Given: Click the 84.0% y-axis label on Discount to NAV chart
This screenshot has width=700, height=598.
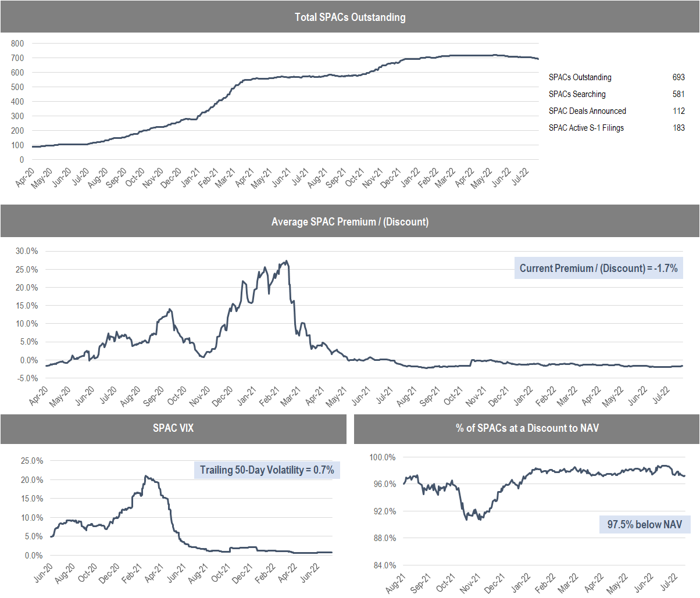Looking at the screenshot, I should 383,565.
